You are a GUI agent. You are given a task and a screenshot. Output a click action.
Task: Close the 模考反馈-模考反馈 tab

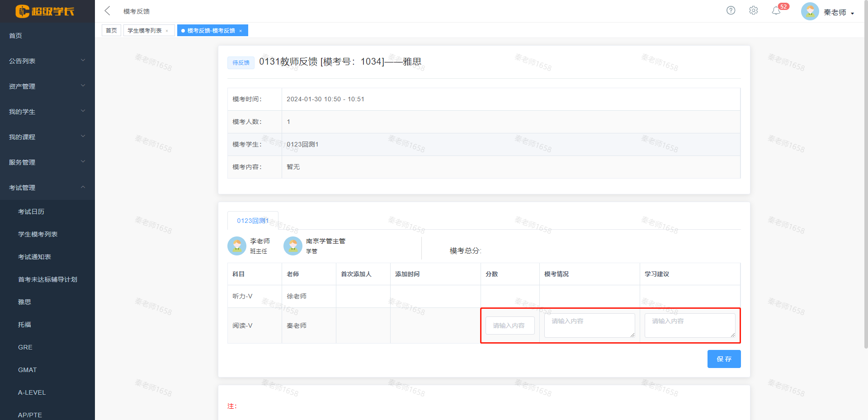pyautogui.click(x=241, y=31)
